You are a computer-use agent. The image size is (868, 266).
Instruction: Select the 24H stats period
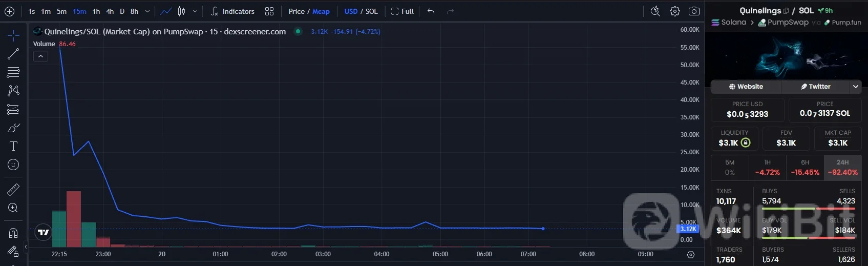[x=842, y=168]
